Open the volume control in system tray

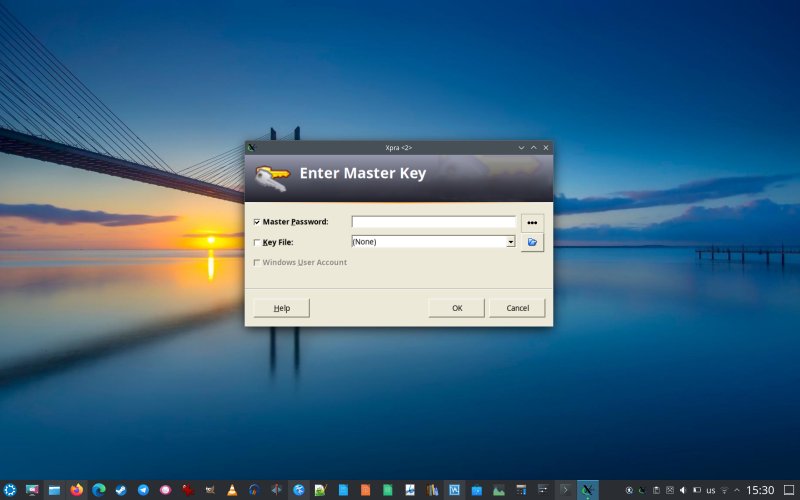point(683,490)
